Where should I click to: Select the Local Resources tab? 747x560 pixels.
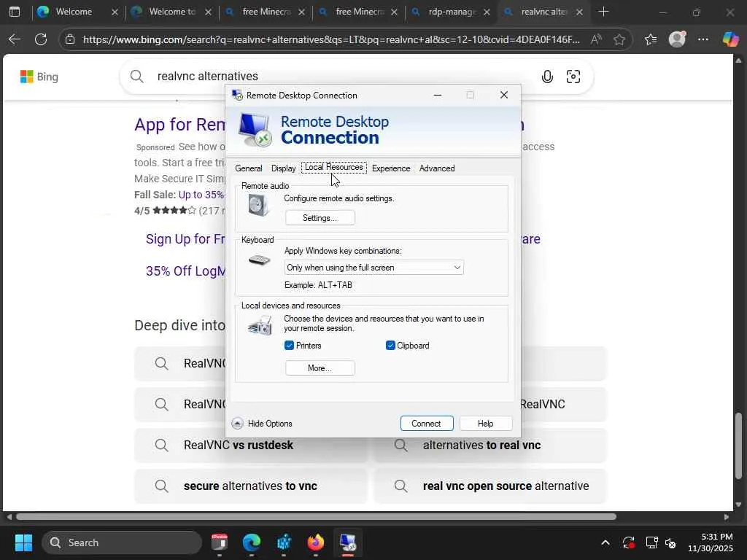tap(333, 167)
